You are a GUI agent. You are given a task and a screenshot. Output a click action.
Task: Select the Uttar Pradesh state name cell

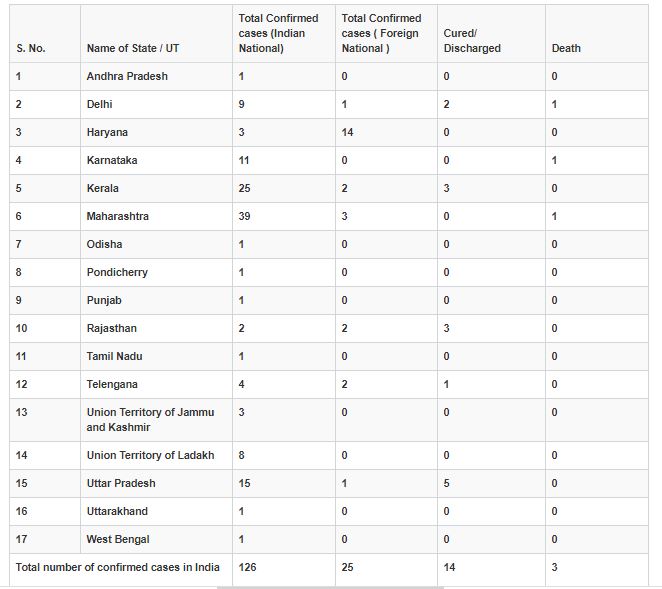coord(119,483)
